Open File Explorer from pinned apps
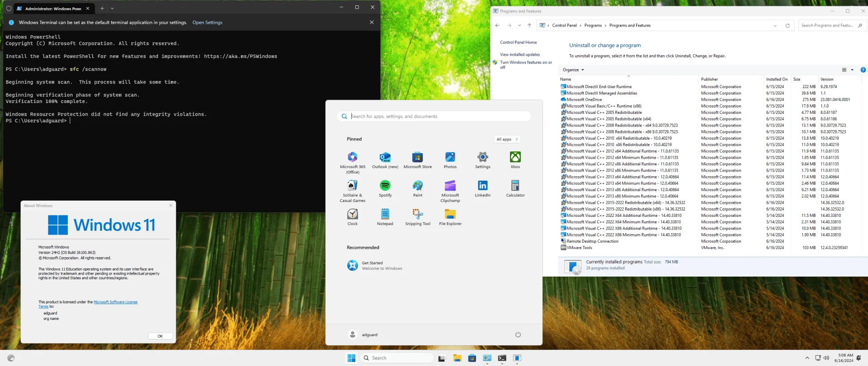 (x=450, y=217)
